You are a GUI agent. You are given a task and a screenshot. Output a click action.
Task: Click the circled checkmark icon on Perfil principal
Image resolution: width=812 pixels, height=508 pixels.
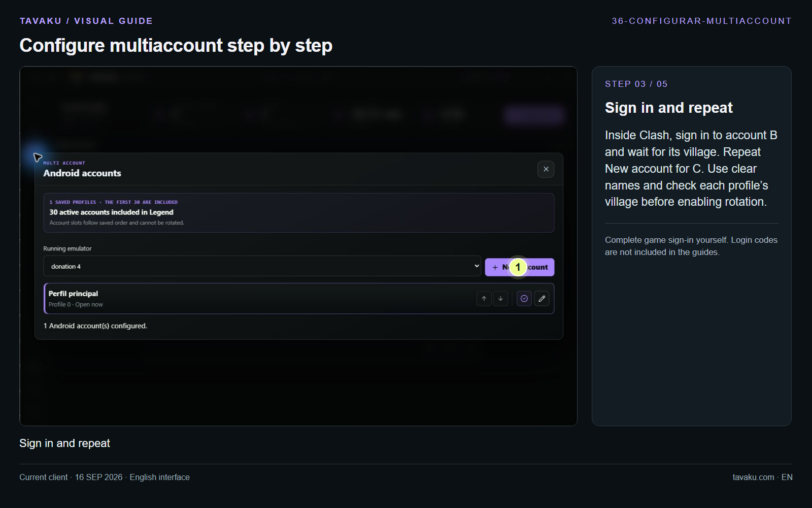coord(524,299)
